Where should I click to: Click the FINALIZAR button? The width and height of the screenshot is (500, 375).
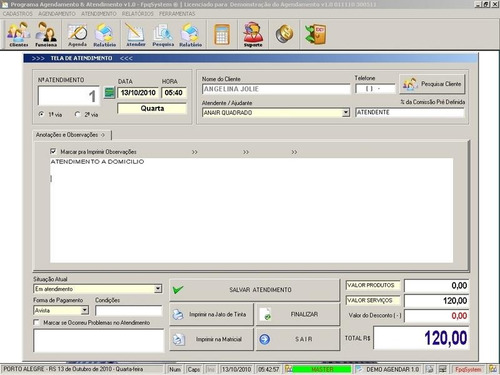tap(298, 314)
